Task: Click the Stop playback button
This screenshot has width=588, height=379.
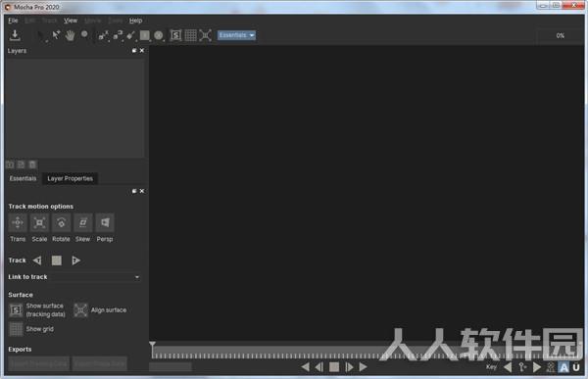Action: [334, 367]
